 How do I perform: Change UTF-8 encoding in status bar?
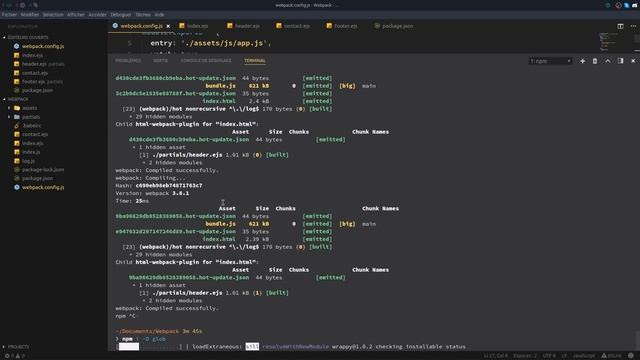(549, 356)
